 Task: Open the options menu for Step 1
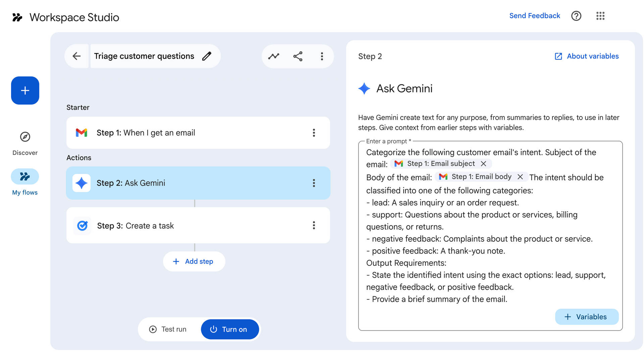[x=314, y=132]
